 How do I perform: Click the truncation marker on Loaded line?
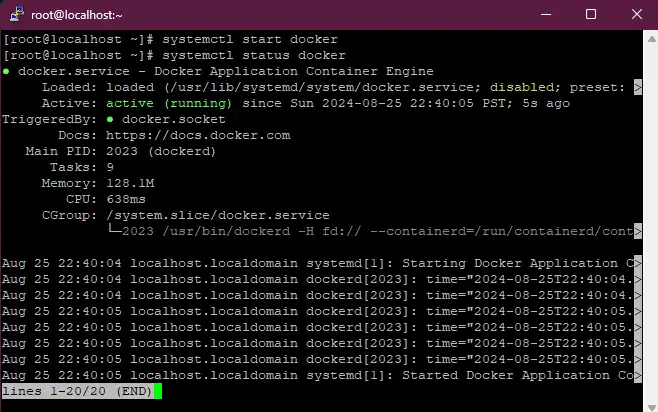point(638,87)
